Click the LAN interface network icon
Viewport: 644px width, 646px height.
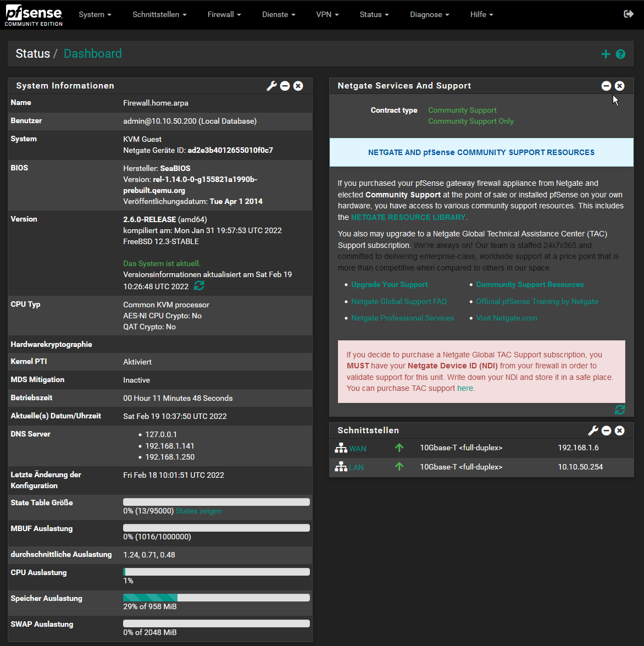point(341,467)
